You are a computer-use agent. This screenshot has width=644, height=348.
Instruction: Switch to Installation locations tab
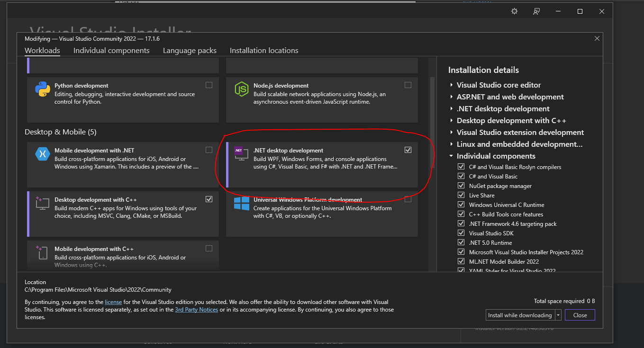coord(264,51)
